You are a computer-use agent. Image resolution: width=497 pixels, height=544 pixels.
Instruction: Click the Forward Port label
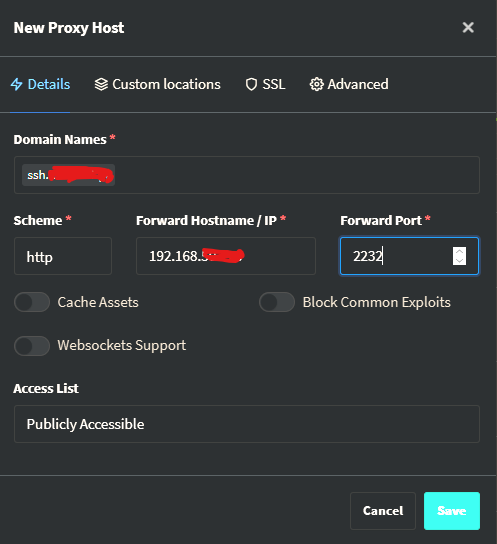(381, 221)
